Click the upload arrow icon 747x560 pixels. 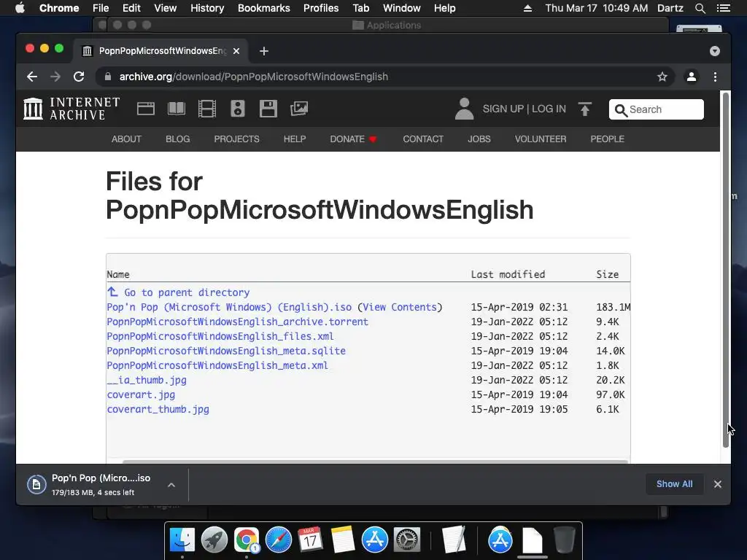click(x=584, y=109)
